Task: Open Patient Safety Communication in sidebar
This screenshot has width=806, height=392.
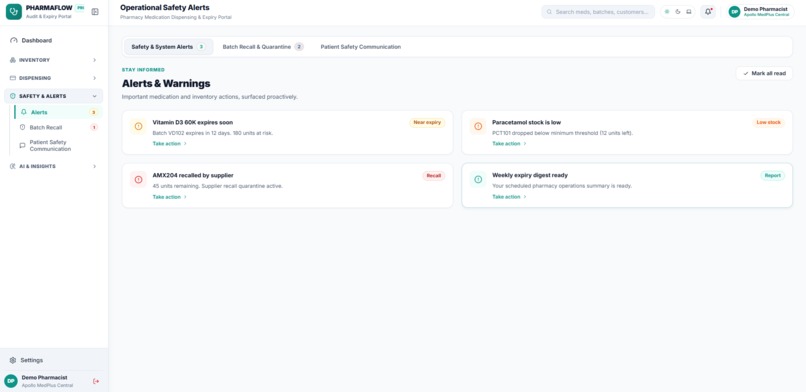Action: click(58, 145)
